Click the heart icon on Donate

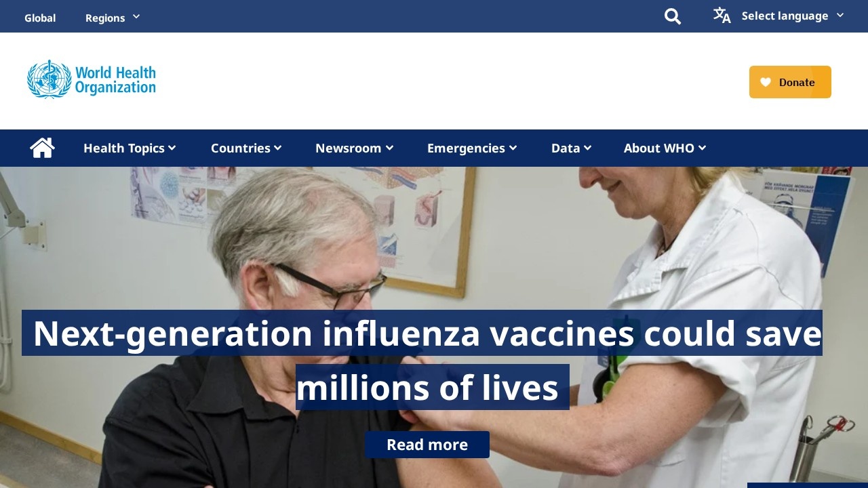point(766,82)
